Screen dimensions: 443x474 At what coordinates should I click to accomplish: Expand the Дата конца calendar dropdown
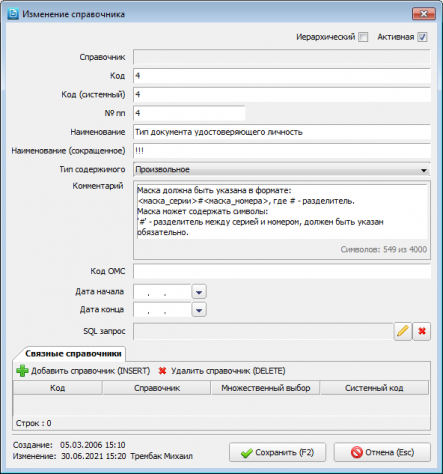click(199, 310)
